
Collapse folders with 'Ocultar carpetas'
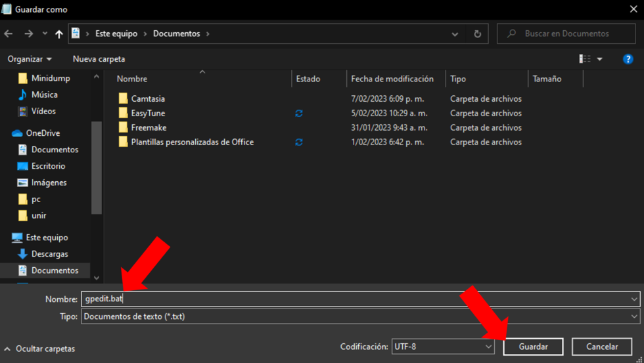point(39,349)
